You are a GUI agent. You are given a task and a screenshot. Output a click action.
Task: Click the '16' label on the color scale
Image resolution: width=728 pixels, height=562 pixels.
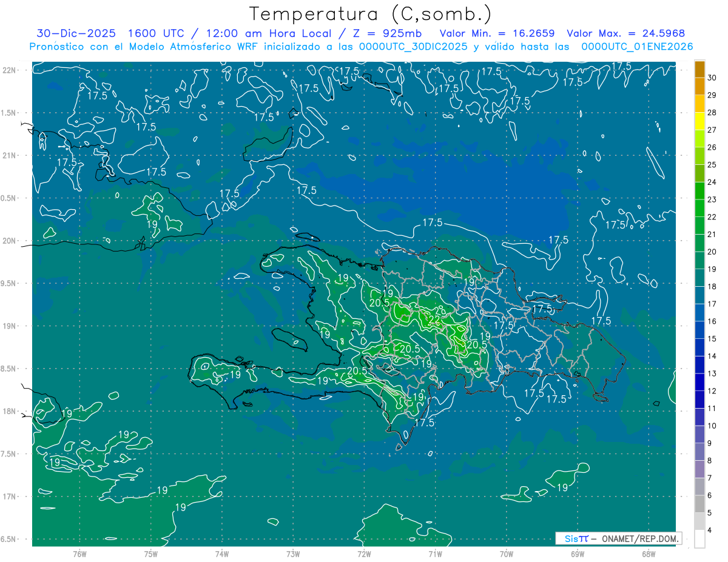click(712, 321)
